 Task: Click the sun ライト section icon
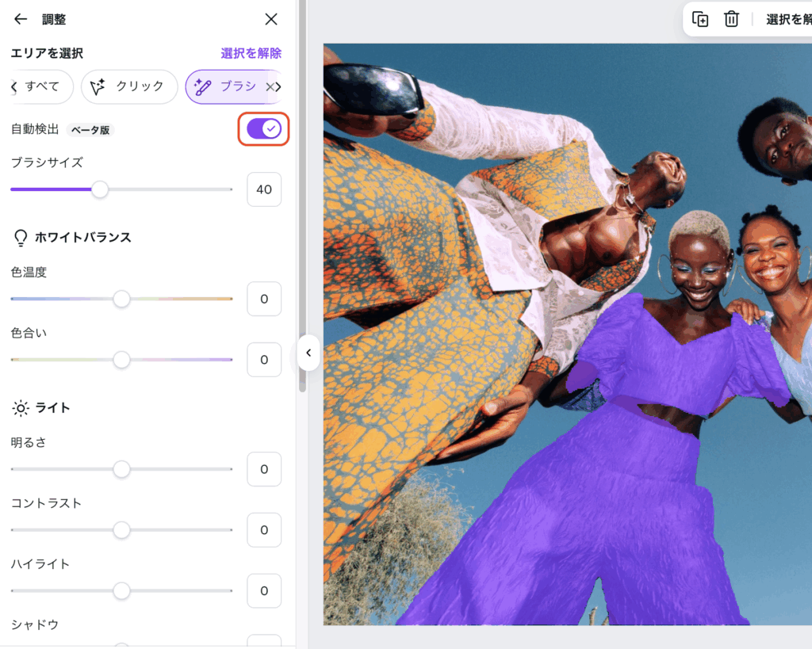[21, 408]
